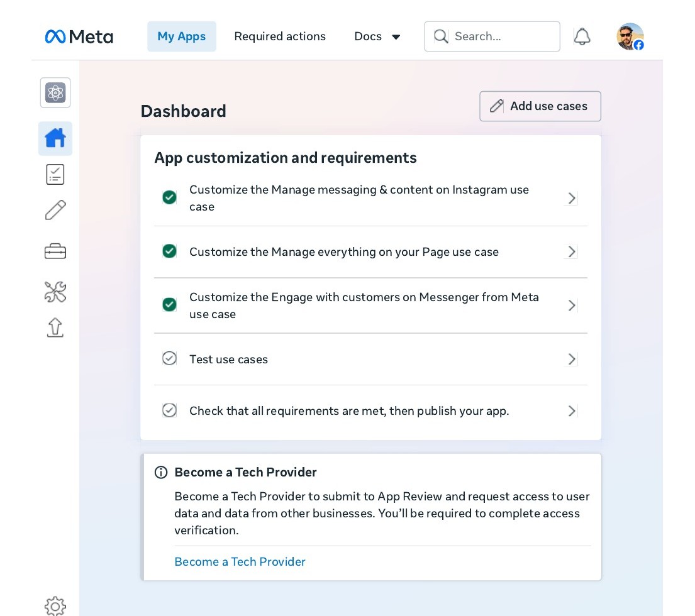Click the App customization and requirements heading
Image resolution: width=695 pixels, height=616 pixels.
pos(286,158)
